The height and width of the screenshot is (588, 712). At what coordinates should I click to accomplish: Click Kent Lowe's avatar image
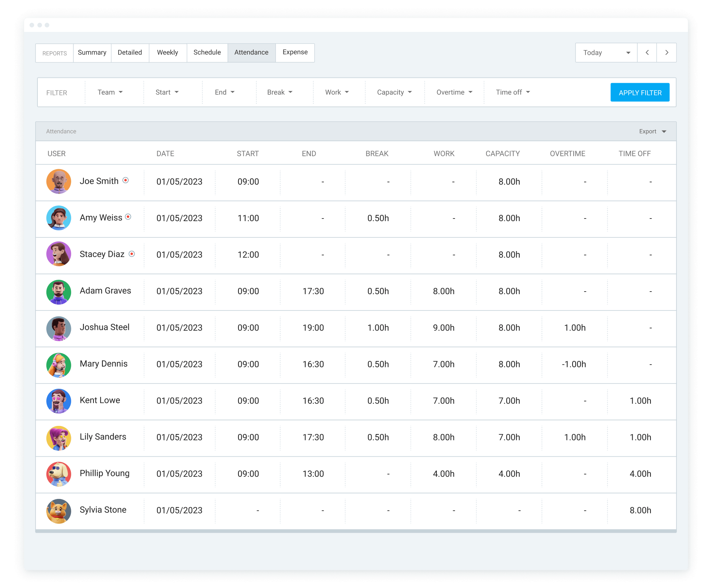tap(59, 401)
